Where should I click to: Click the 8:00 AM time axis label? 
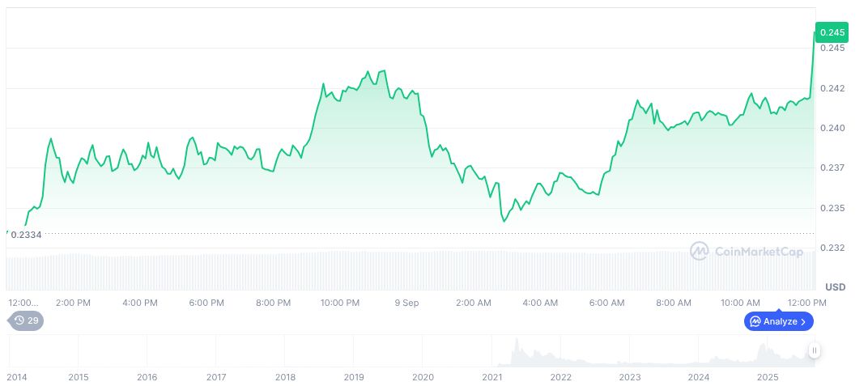click(x=674, y=303)
